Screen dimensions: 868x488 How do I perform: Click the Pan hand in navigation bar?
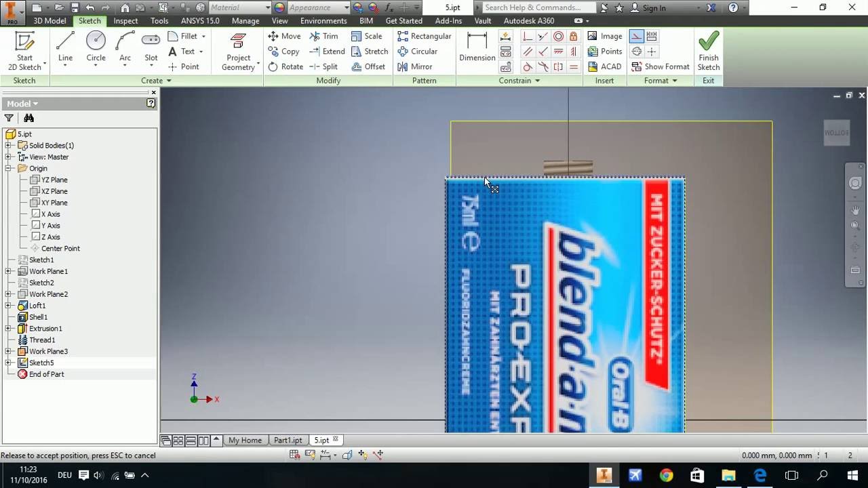(x=855, y=210)
